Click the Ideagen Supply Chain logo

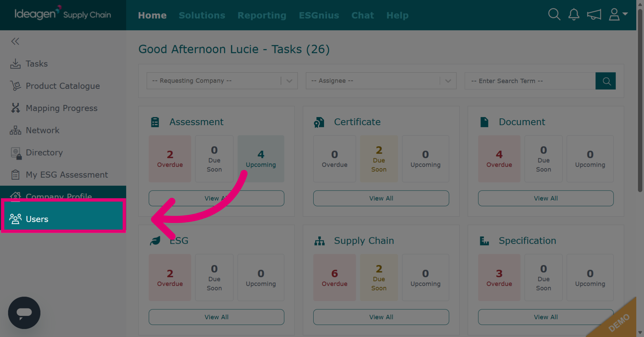point(63,14)
